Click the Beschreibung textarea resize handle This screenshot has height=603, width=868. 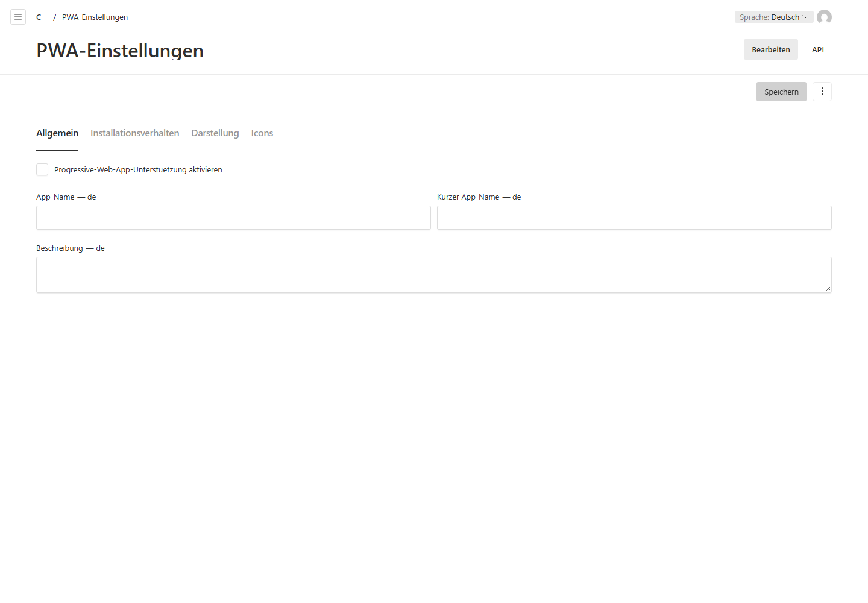pyautogui.click(x=828, y=289)
